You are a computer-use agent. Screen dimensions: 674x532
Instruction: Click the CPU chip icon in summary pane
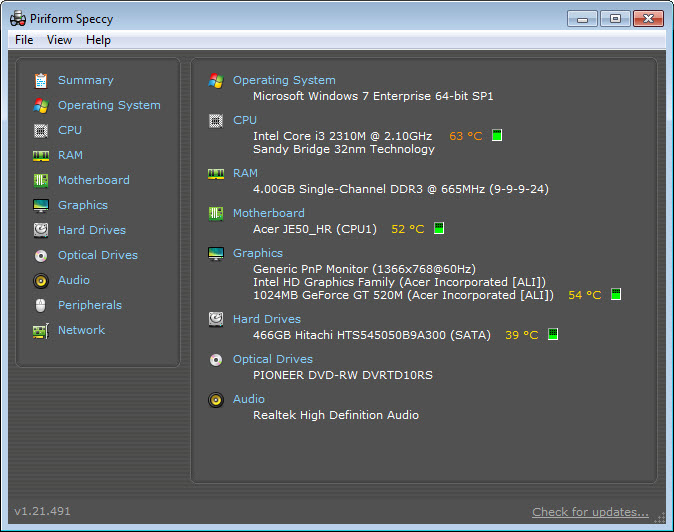pos(216,121)
